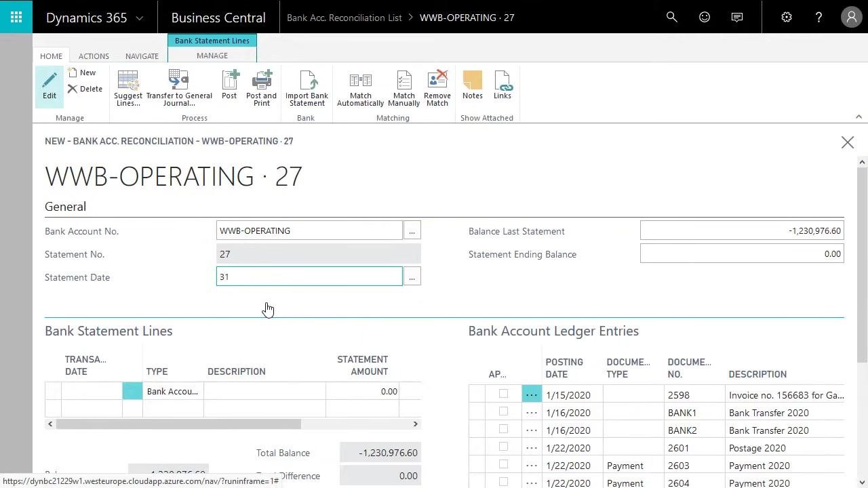868x488 pixels.
Task: Switch to the ACTIONS tab
Action: coord(94,56)
